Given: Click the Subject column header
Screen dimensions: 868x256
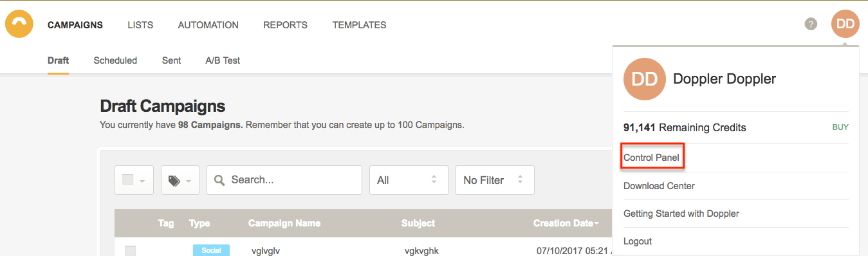Looking at the screenshot, I should tap(418, 223).
